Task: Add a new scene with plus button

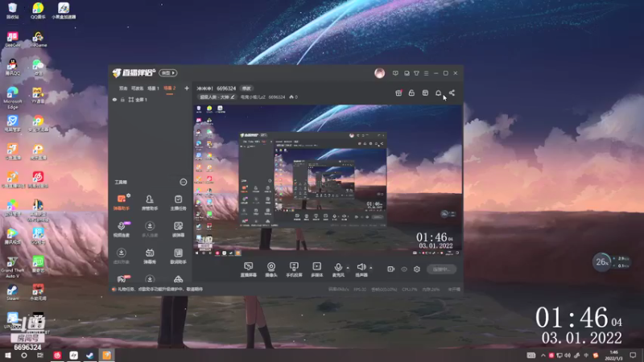Action: (x=187, y=88)
